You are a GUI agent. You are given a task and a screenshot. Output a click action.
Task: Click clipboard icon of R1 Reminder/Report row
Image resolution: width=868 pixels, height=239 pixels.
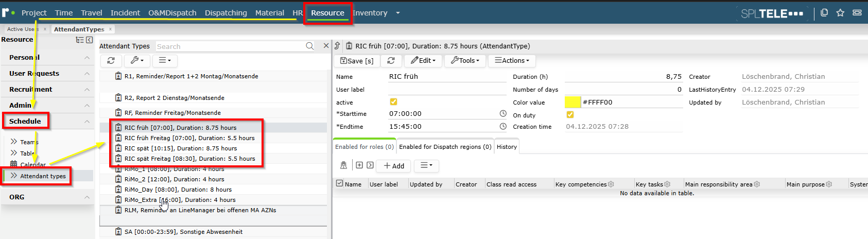118,76
